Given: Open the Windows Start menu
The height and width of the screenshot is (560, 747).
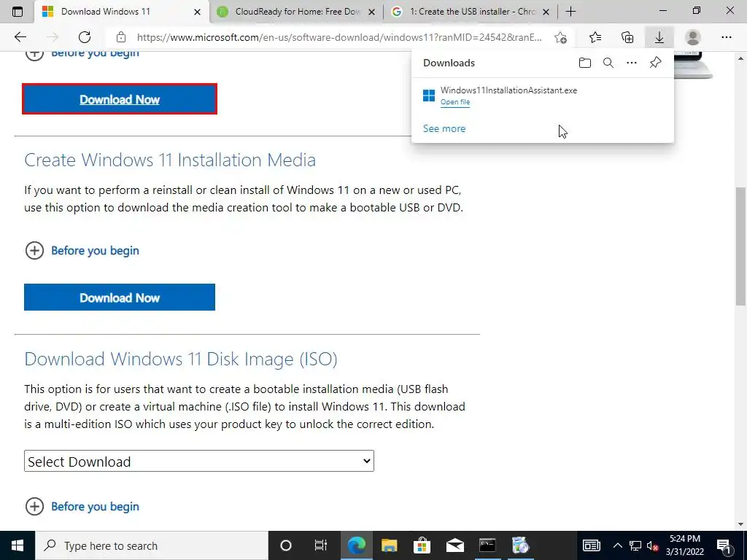Looking at the screenshot, I should [18, 545].
